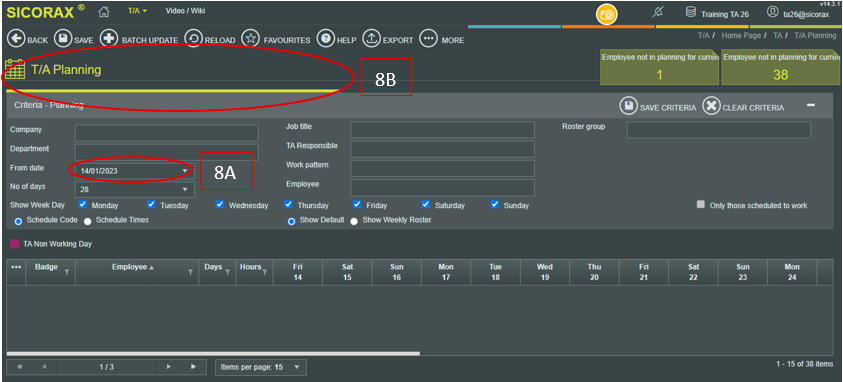This screenshot has height=382, width=843.
Task: Uncheck the Thursday checkbox
Action: coord(289,204)
